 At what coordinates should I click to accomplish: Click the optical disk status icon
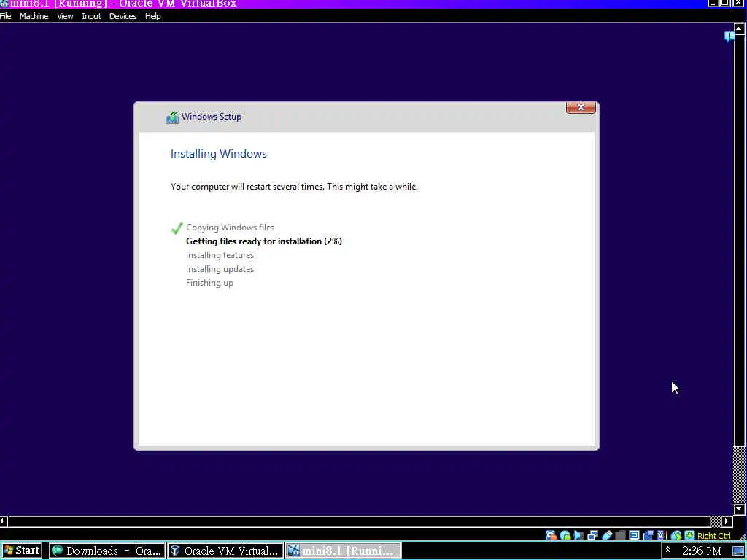(565, 535)
